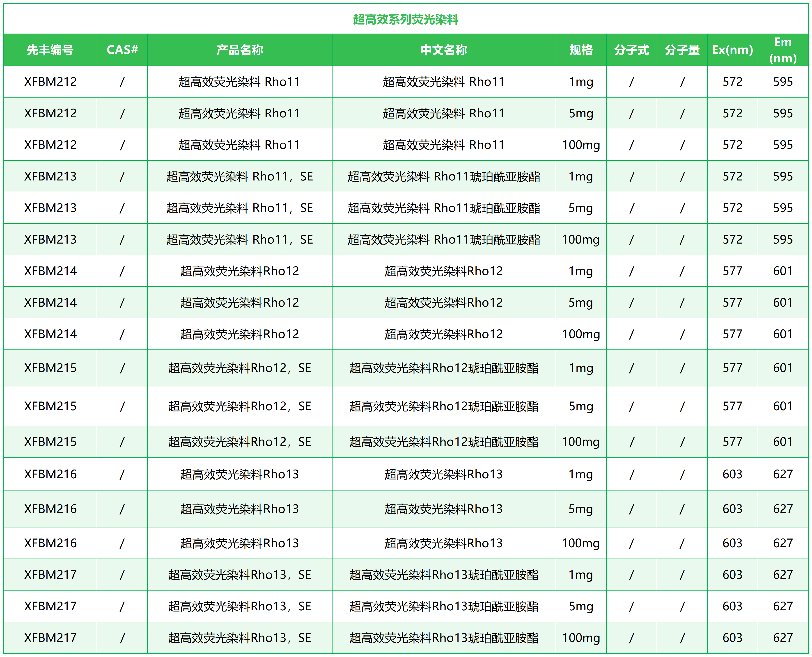Select the 分子量 column header
Screen dimensions: 812x657
[682, 50]
